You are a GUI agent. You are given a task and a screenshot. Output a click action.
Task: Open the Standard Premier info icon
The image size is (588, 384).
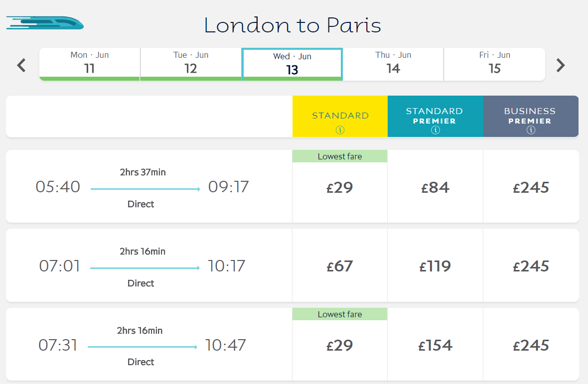coord(436,129)
